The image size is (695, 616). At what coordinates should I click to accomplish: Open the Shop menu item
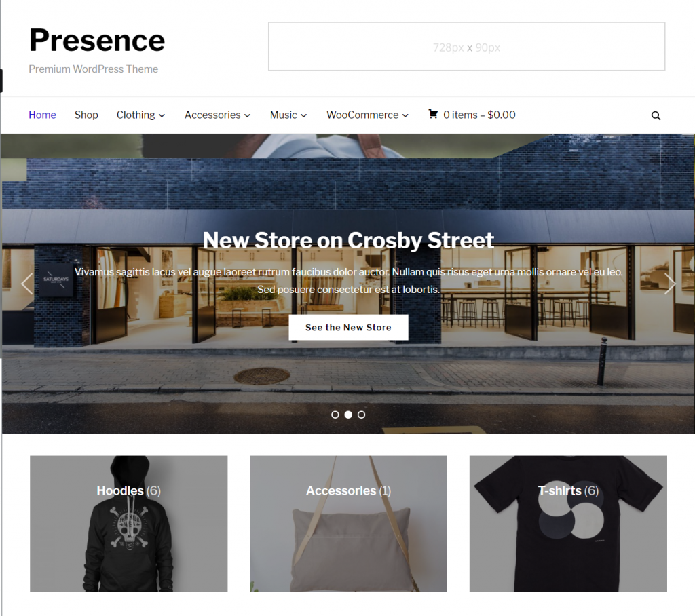pos(86,115)
